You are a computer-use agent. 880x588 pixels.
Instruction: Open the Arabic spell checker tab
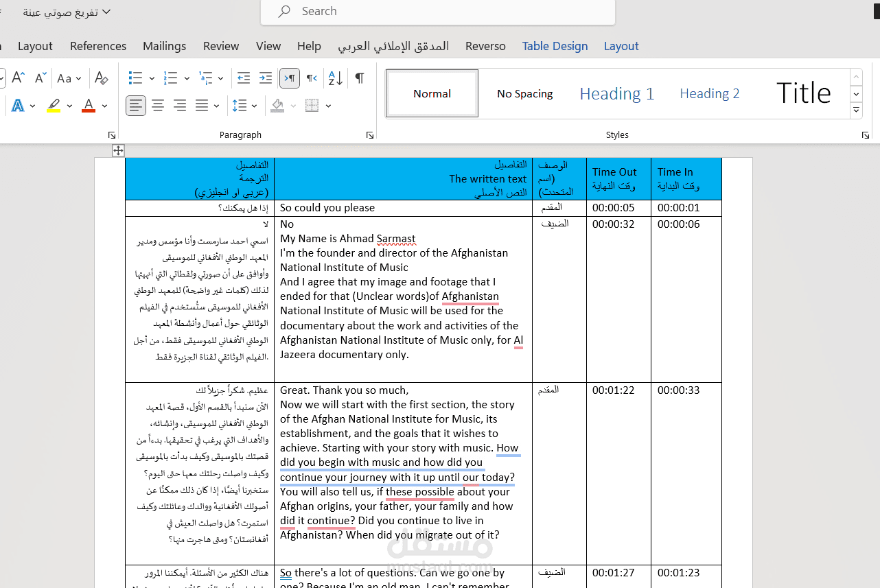(393, 46)
